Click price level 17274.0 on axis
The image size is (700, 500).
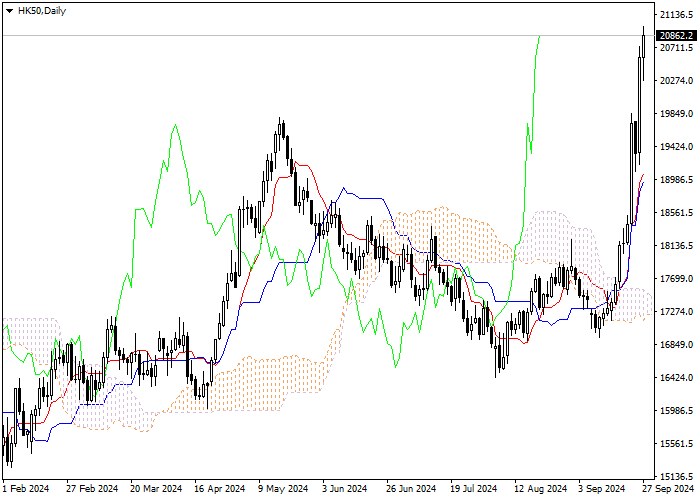[676, 312]
